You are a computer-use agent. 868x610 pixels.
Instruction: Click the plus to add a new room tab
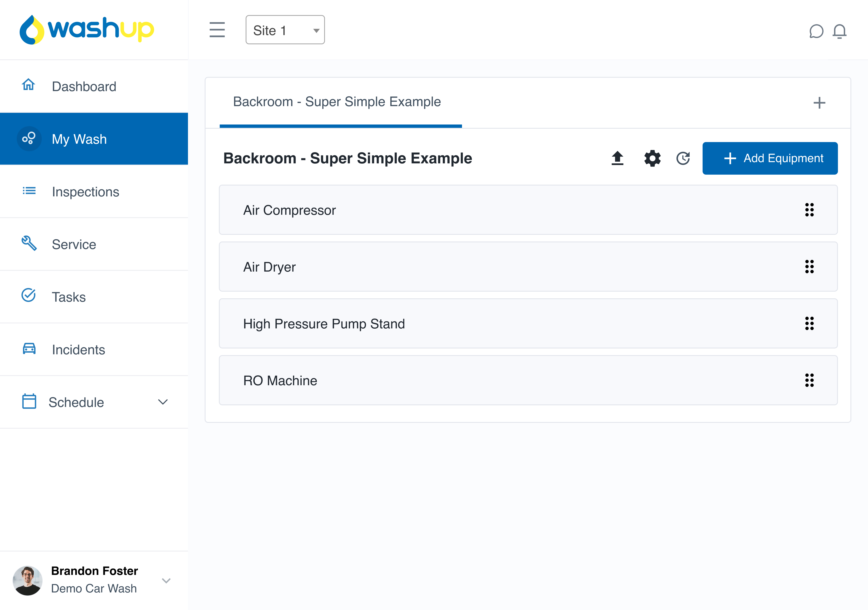coord(819,103)
